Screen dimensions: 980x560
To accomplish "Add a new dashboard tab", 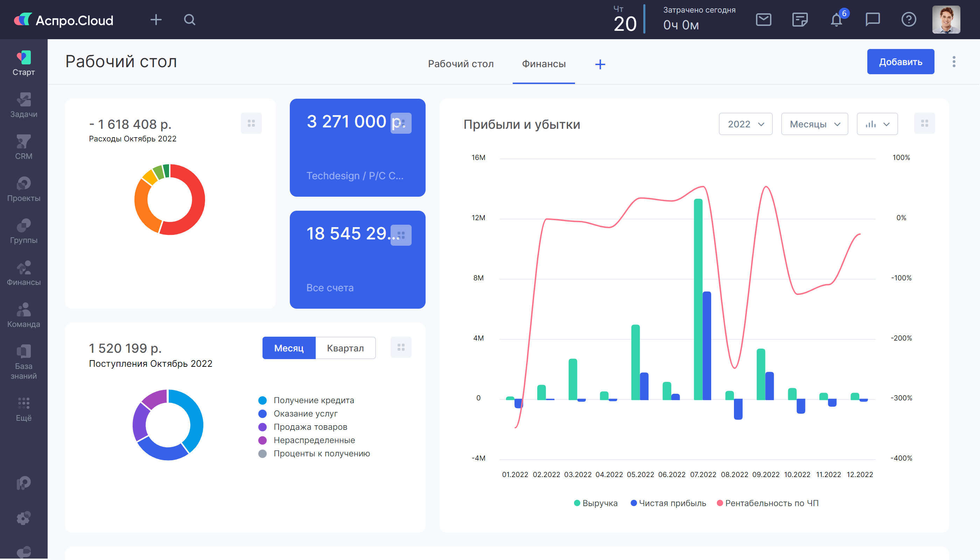I will [600, 64].
